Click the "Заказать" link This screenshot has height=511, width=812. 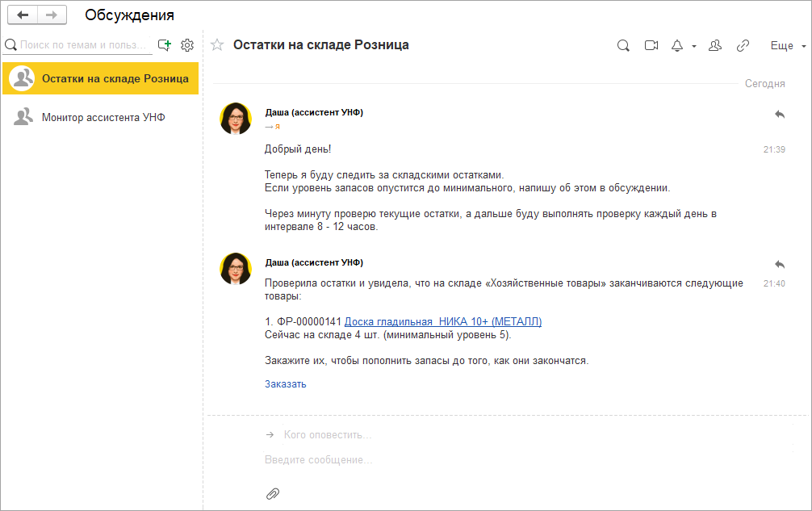tap(286, 384)
